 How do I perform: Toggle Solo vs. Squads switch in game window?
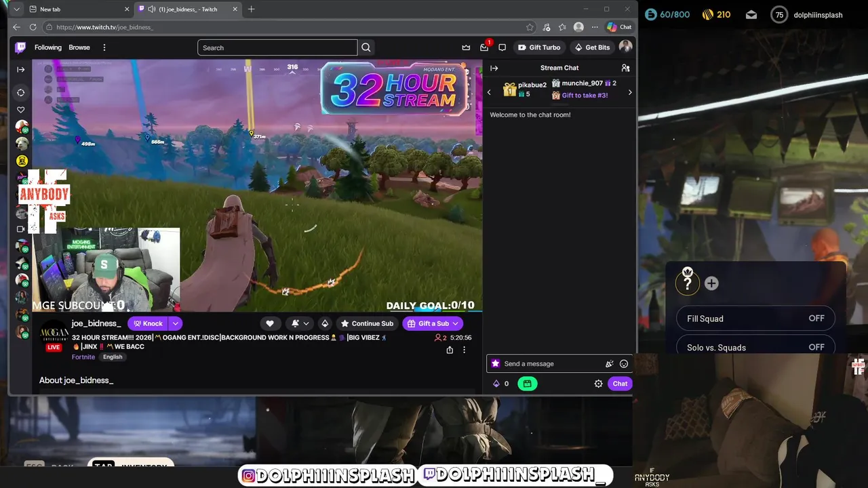[x=755, y=347]
